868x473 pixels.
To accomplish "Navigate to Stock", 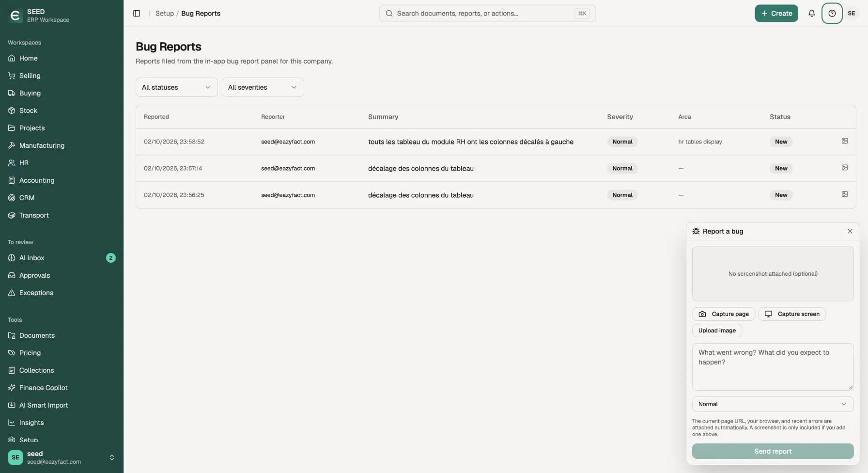I will [62, 110].
